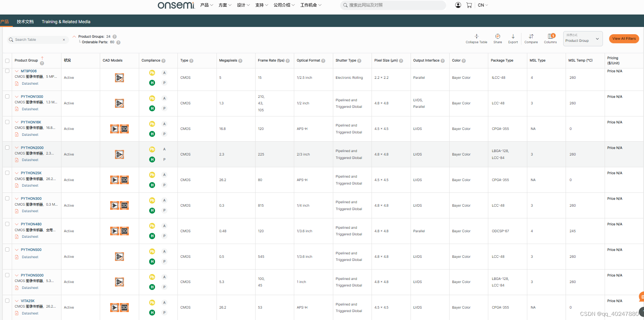Open the 公司介绍 navigation menu
Image resolution: width=644 pixels, height=320 pixels.
tap(284, 5)
